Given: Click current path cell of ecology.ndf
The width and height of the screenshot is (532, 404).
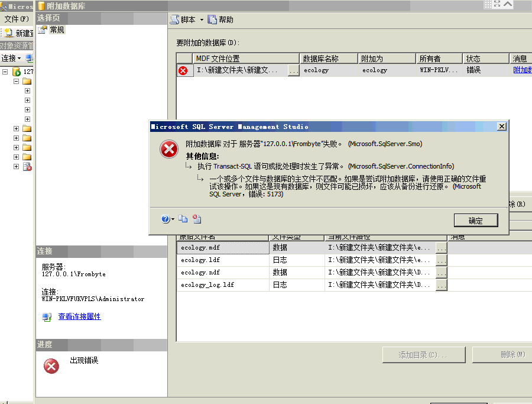Looking at the screenshot, I should [x=380, y=272].
